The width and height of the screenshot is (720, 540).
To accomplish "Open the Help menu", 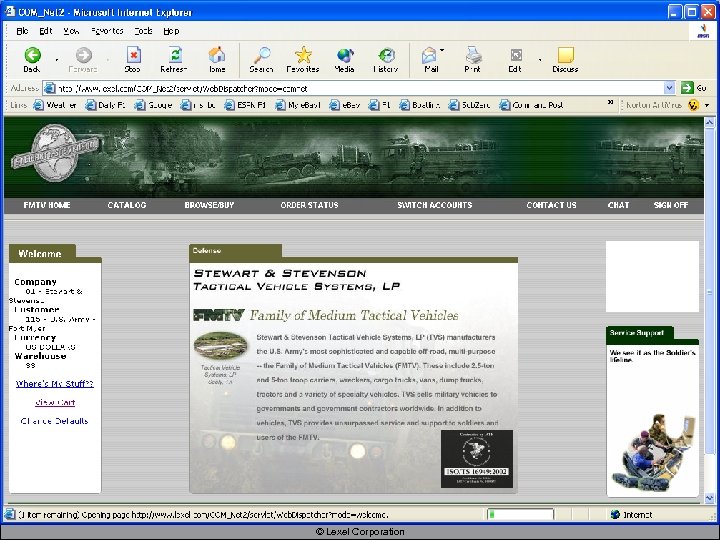I will point(171,31).
